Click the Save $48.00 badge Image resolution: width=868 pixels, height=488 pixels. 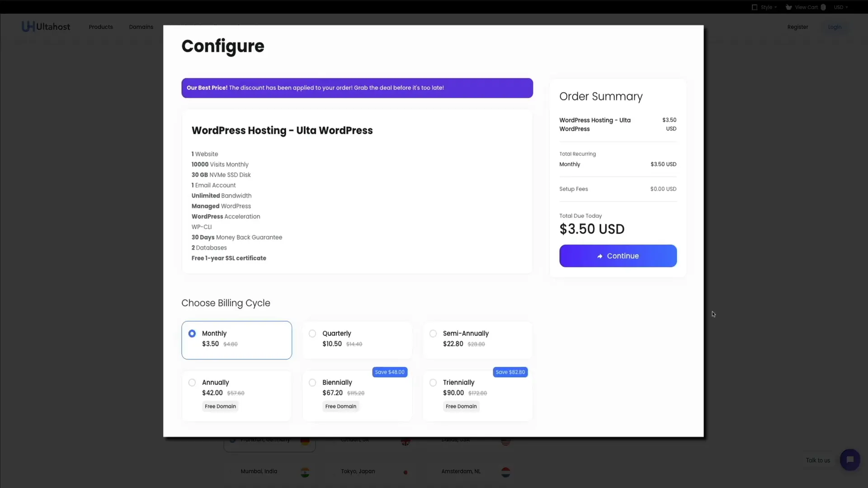(390, 372)
